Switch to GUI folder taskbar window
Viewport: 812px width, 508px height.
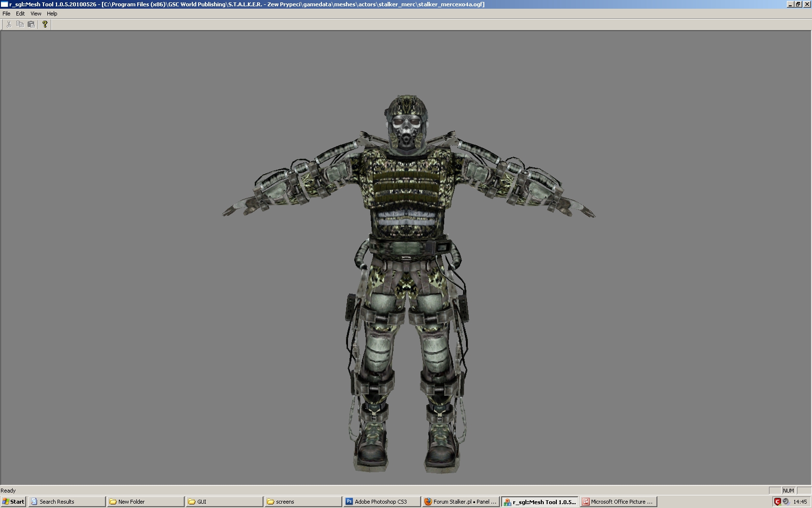point(225,502)
